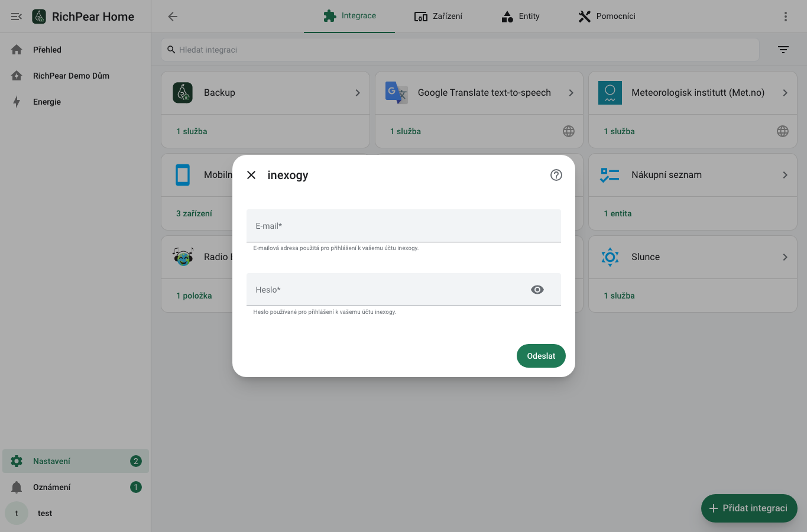Open Oznámení in the sidebar

(x=76, y=487)
